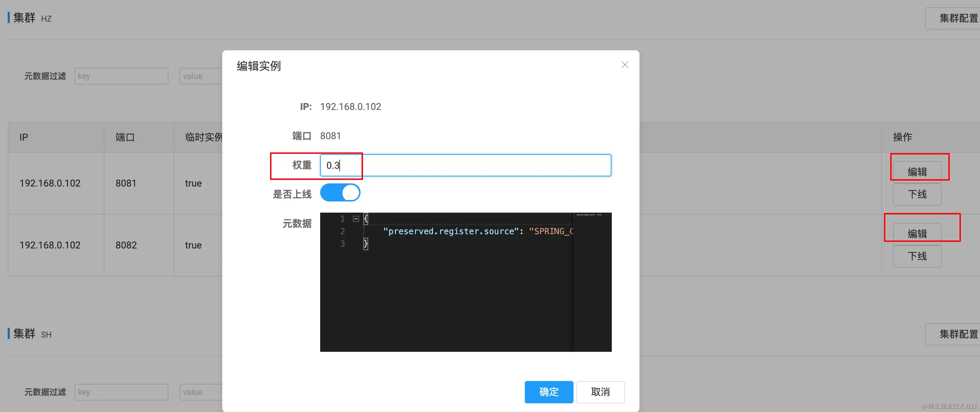Cancel editing with the 取消 button
Image resolution: width=980 pixels, height=412 pixels.
pyautogui.click(x=600, y=391)
